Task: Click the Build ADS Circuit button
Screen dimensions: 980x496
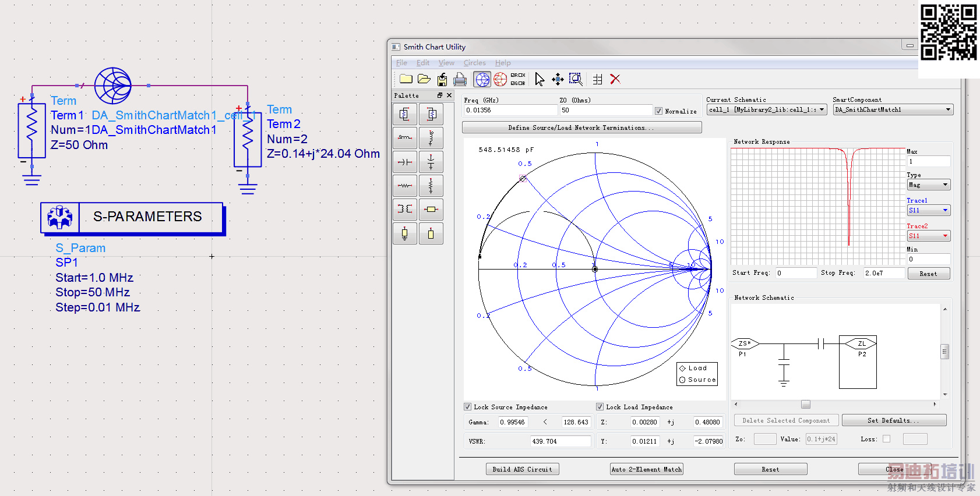Action: tap(522, 469)
